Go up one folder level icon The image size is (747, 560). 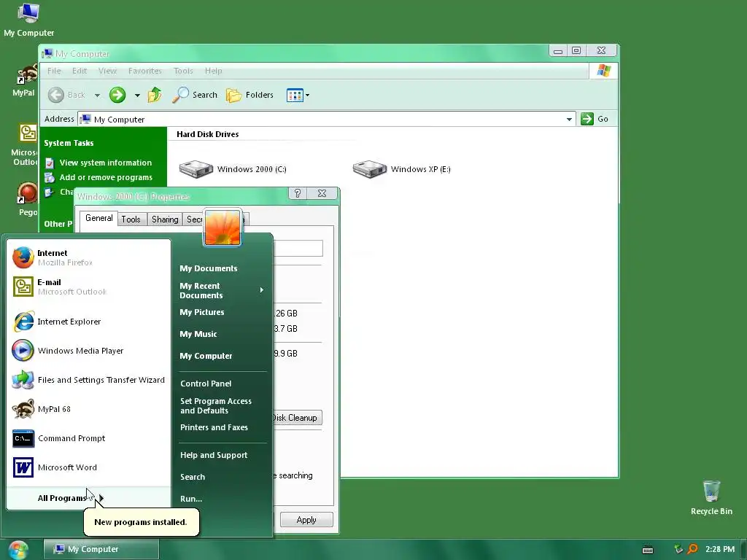point(155,95)
